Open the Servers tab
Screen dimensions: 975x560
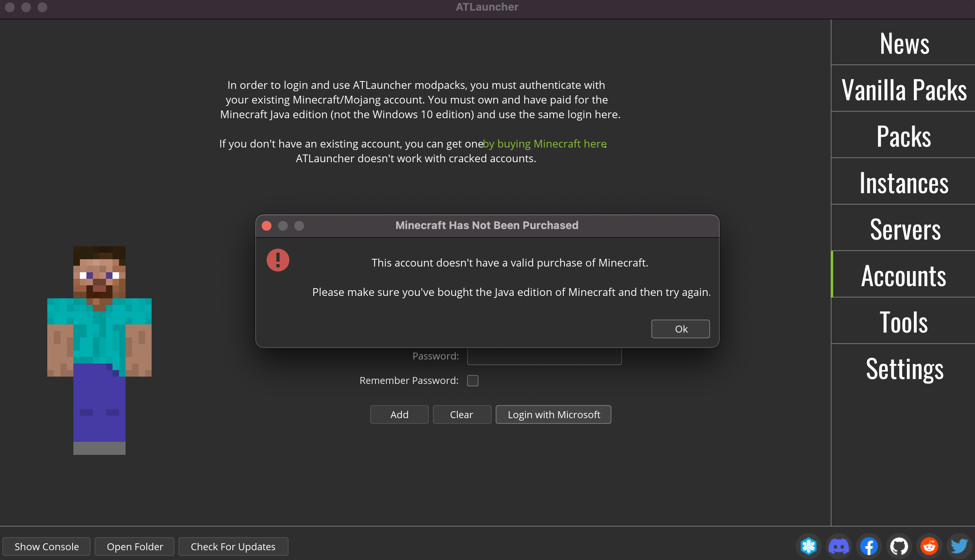click(903, 228)
